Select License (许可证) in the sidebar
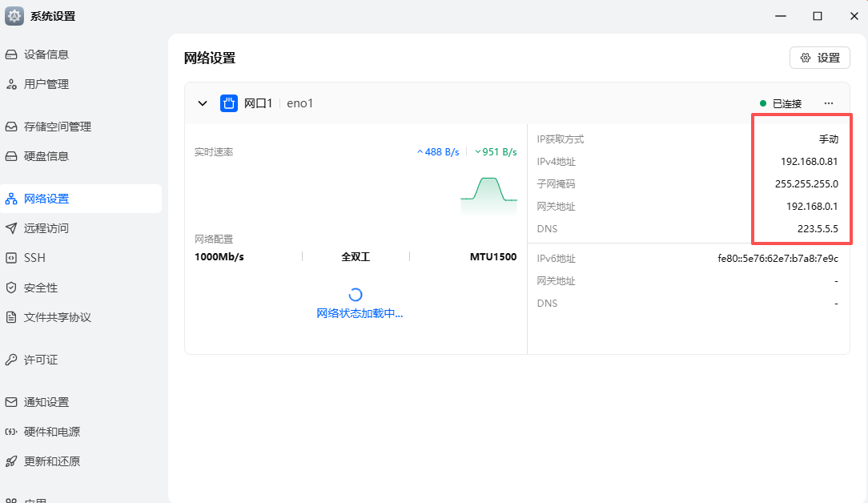The image size is (868, 503). coord(40,360)
